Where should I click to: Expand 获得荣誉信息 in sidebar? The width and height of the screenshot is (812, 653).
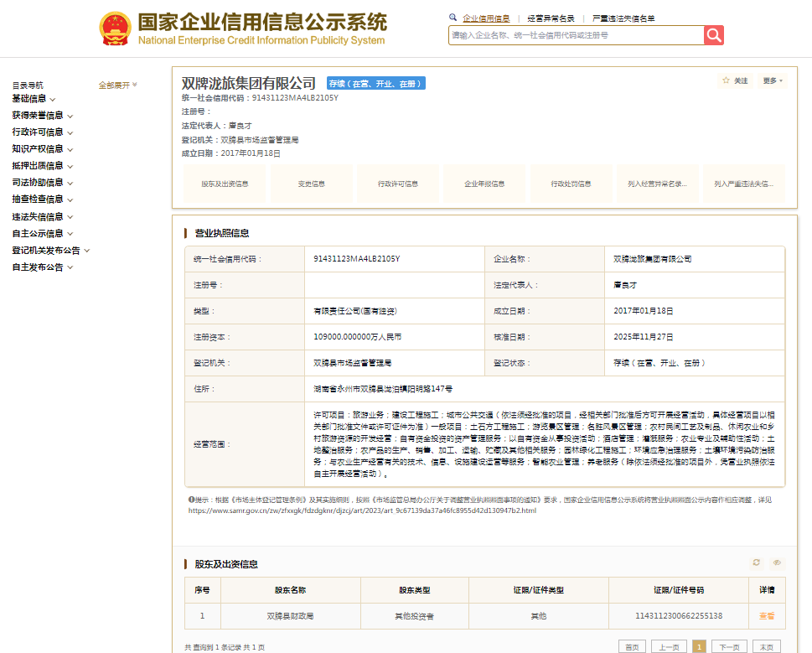[x=43, y=116]
